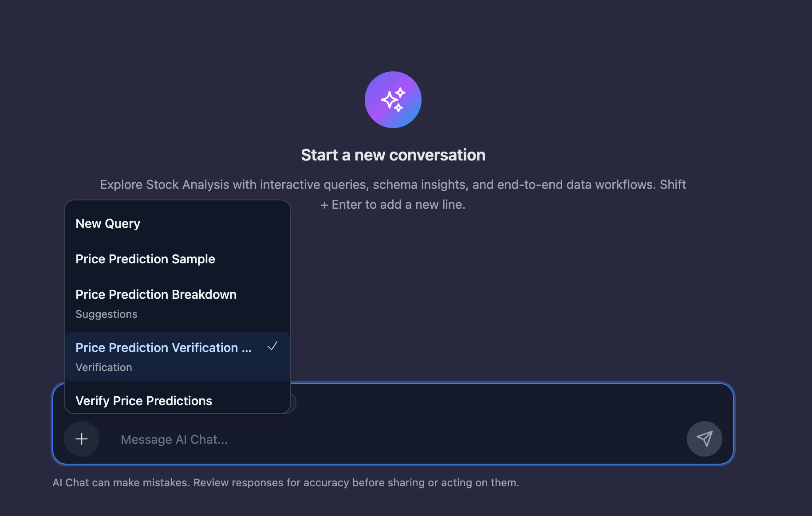Choose Price Prediction Sample option
812x516 pixels.
(x=145, y=259)
